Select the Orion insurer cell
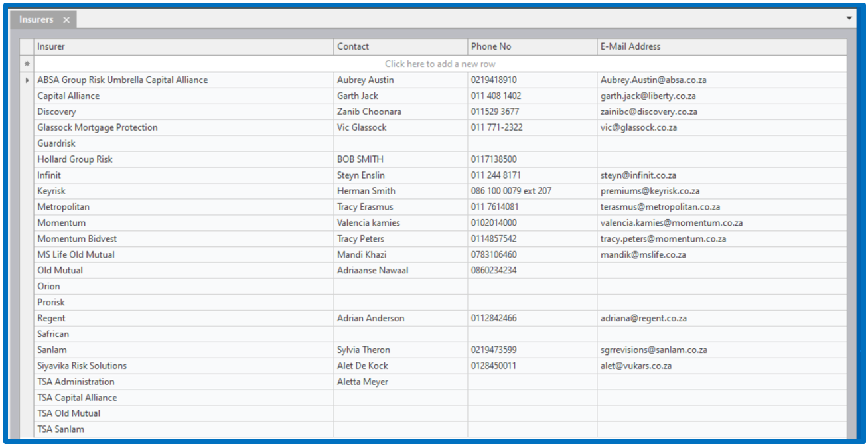The width and height of the screenshot is (868, 448). (184, 287)
